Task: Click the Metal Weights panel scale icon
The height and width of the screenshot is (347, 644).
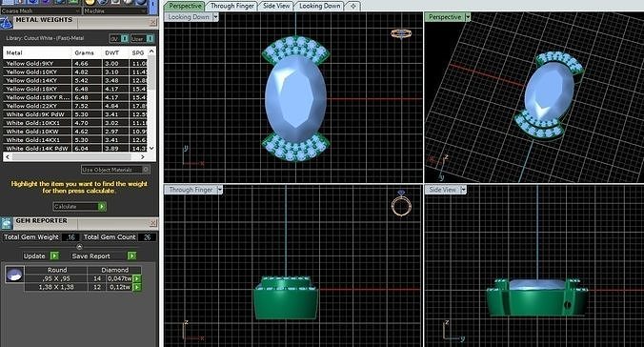Action: tap(6, 23)
